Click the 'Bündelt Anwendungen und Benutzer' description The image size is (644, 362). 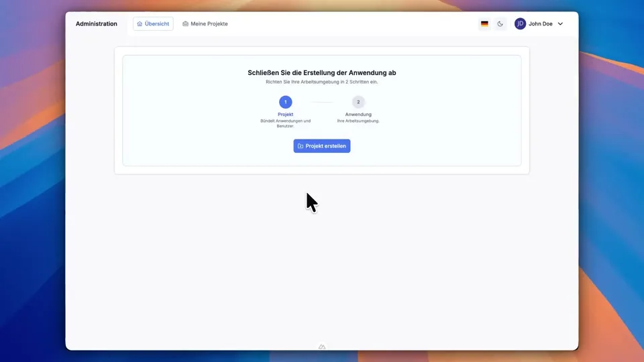(286, 123)
